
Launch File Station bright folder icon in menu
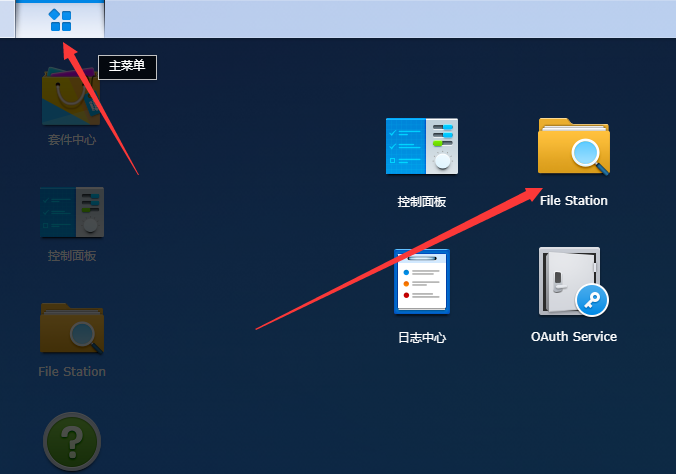[x=574, y=146]
